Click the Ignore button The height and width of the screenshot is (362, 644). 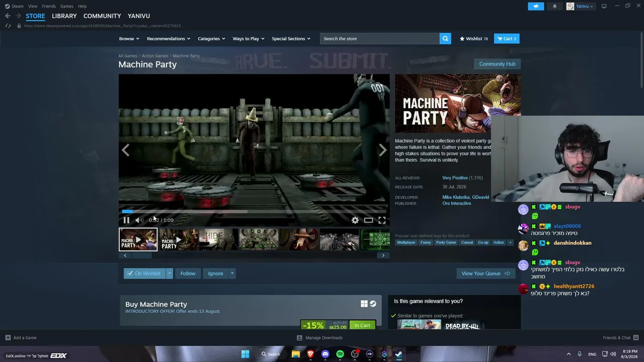(x=215, y=274)
